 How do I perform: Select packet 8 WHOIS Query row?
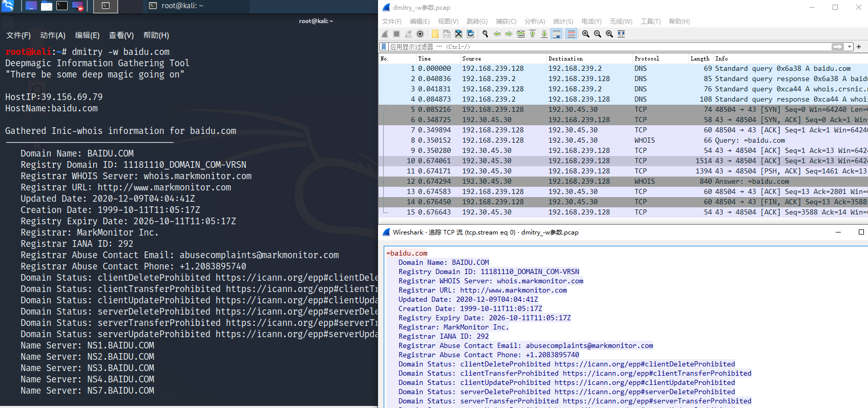623,140
